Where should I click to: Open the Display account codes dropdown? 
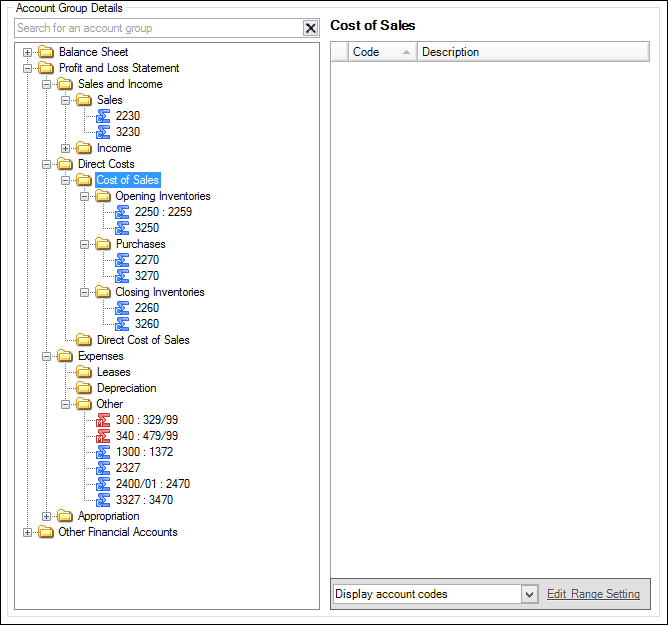[x=529, y=594]
